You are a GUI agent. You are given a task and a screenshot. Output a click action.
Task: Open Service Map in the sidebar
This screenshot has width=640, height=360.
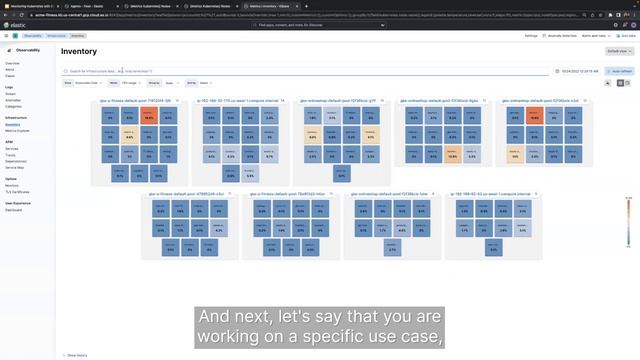coord(14,167)
